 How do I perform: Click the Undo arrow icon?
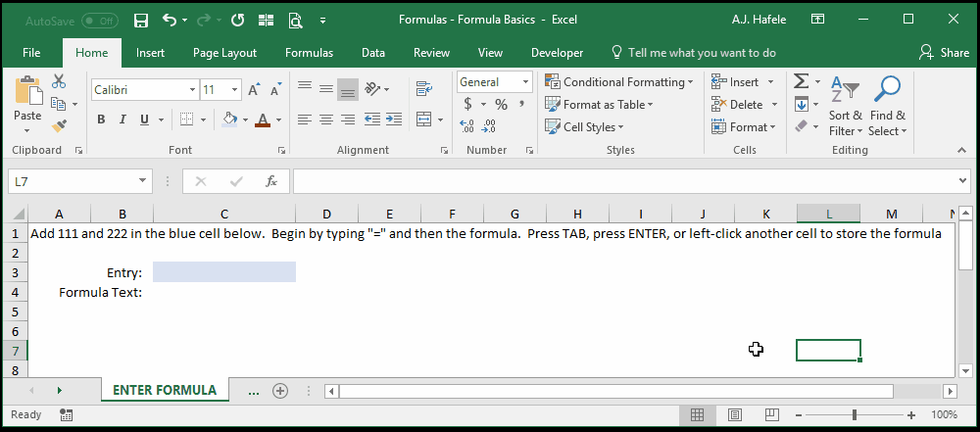tap(170, 20)
